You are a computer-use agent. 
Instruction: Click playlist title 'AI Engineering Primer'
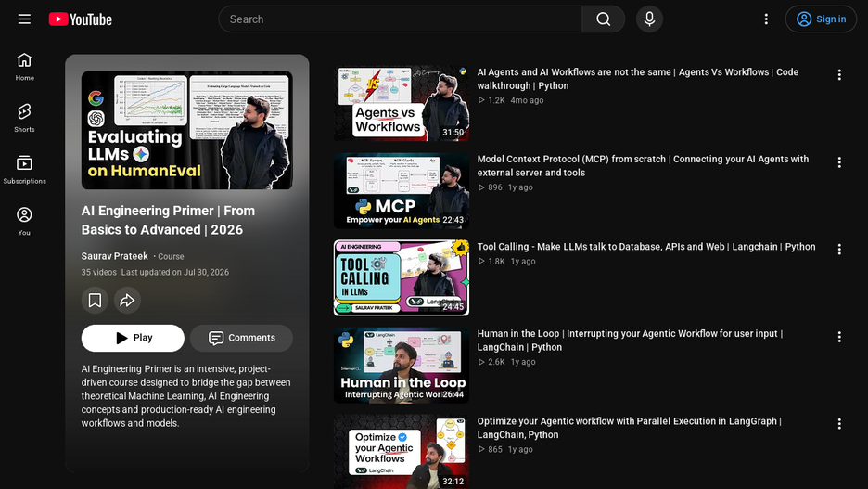click(168, 221)
